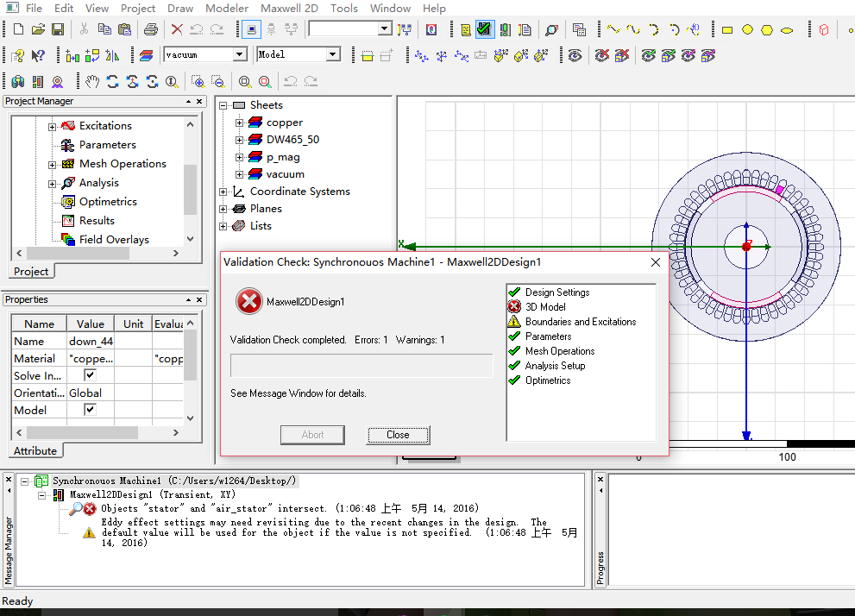Click the Material value cell "coppe..."
The height and width of the screenshot is (616, 855).
pos(91,359)
